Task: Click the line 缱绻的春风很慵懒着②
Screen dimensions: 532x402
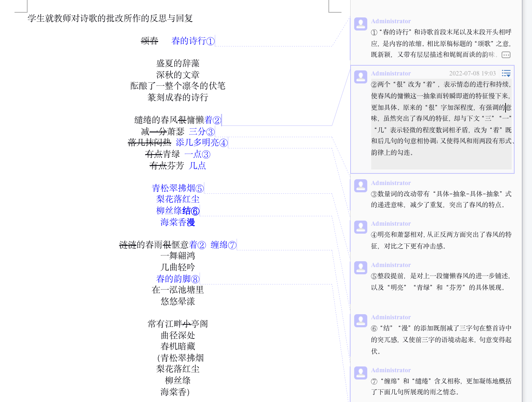Action: coord(178,120)
